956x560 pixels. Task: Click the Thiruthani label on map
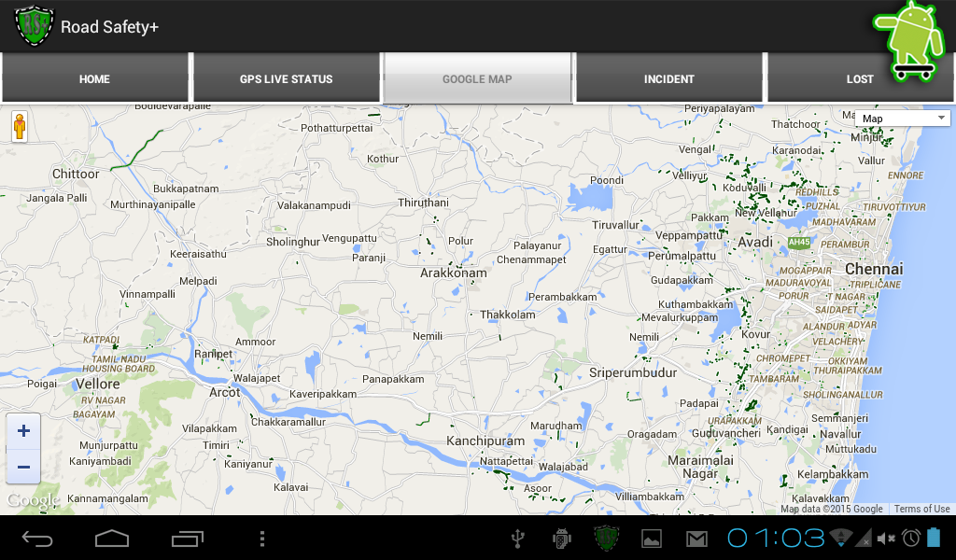point(423,203)
